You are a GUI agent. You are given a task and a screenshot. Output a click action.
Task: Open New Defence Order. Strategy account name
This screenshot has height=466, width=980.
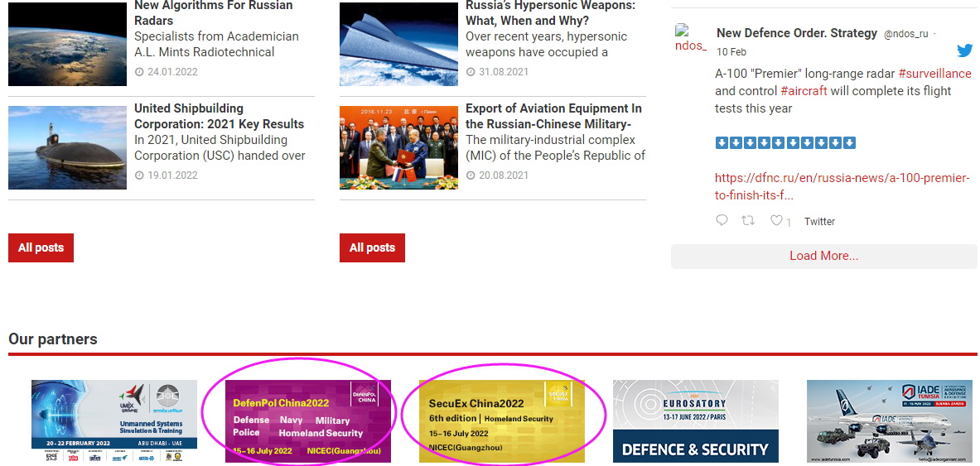click(796, 33)
